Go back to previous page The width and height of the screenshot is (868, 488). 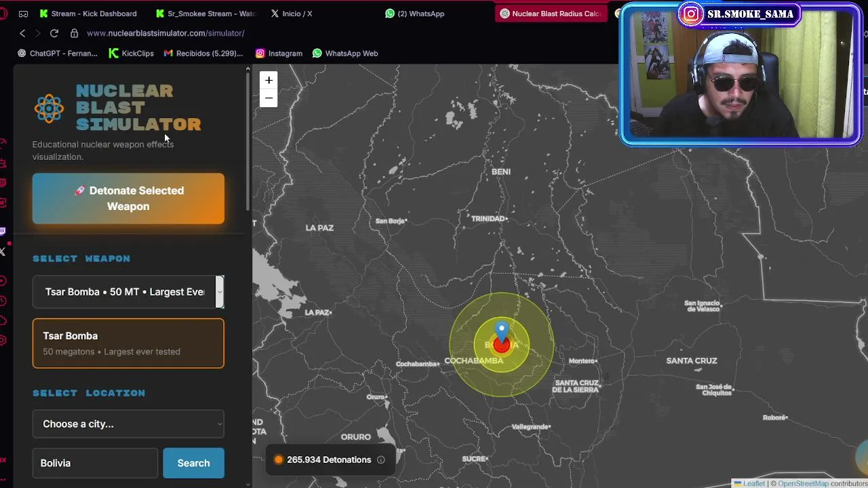[22, 33]
